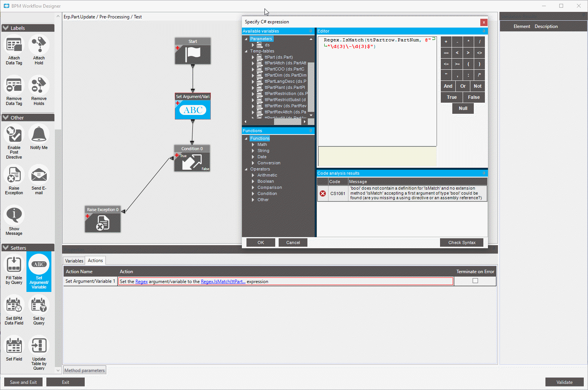The image size is (588, 390).
Task: Insert the Null value
Action: (x=463, y=108)
